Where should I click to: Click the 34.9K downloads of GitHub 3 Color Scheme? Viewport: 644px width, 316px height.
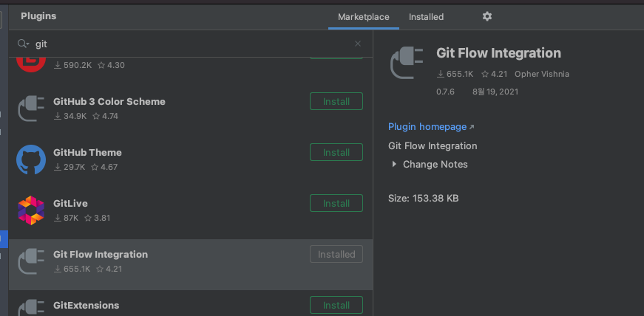click(x=70, y=116)
